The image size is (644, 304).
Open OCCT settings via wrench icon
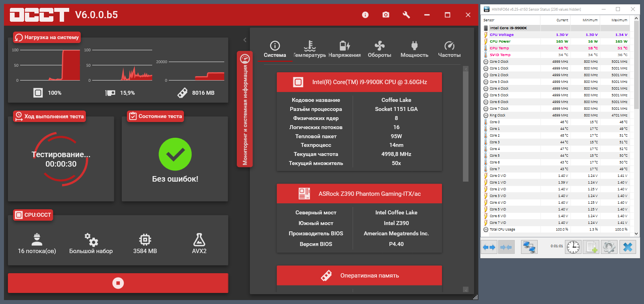pyautogui.click(x=406, y=15)
